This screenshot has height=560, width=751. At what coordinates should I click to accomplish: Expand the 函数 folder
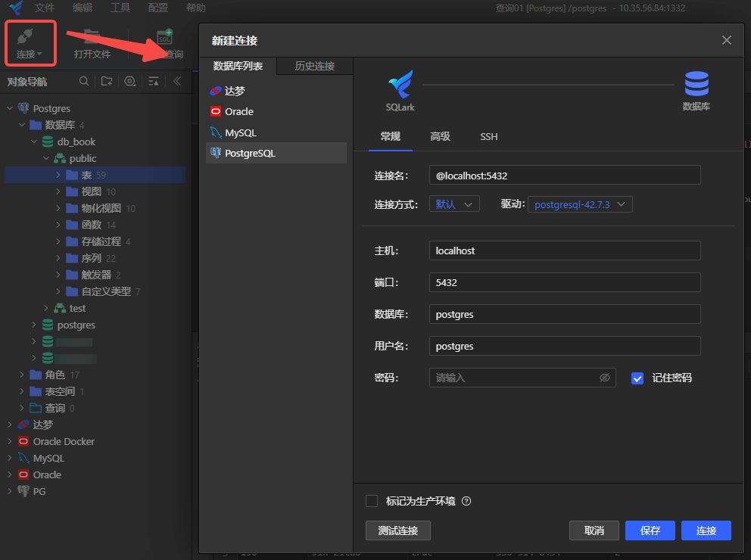(x=58, y=225)
